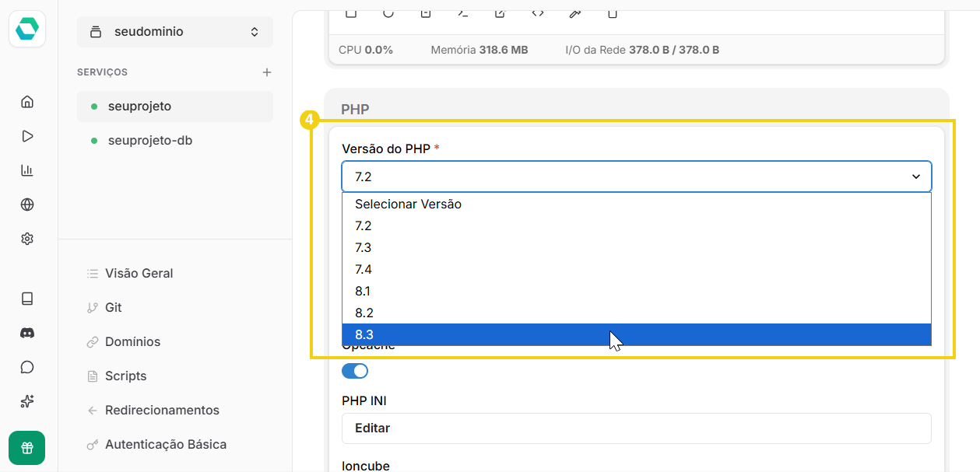980x472 pixels.
Task: Click the code </> icon above the CPU stats
Action: click(x=537, y=13)
